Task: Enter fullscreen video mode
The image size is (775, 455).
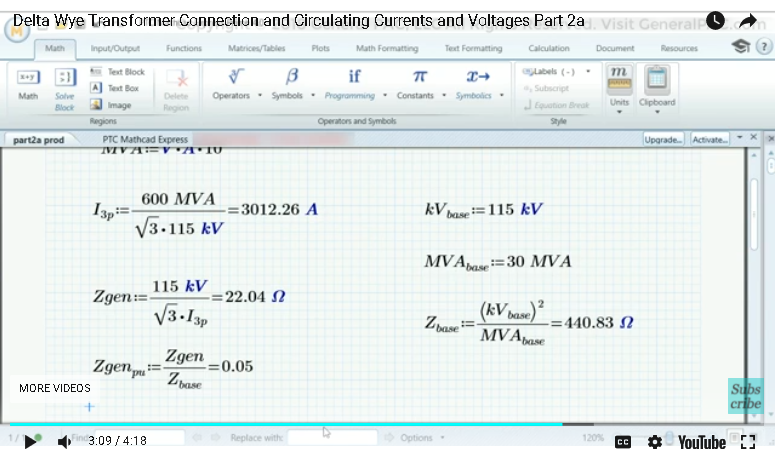Action: [748, 442]
